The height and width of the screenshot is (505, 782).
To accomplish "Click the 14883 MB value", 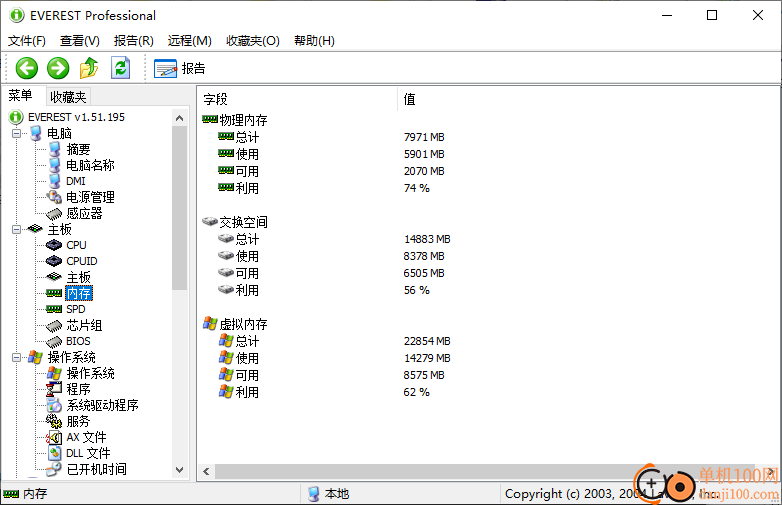I will (427, 239).
